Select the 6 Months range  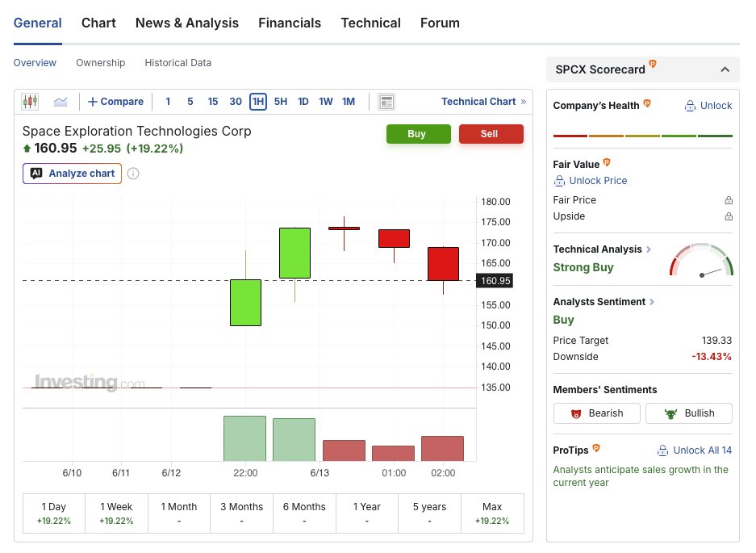tap(304, 513)
